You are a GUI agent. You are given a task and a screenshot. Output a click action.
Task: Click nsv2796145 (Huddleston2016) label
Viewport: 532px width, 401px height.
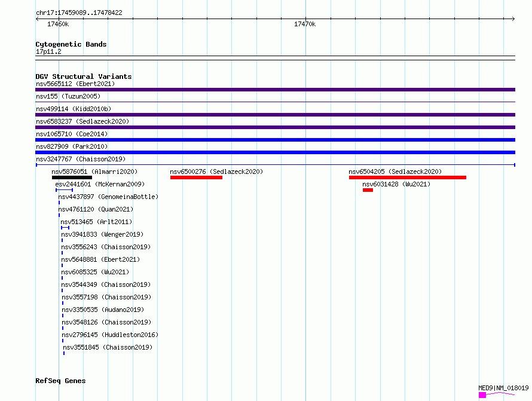(110, 335)
